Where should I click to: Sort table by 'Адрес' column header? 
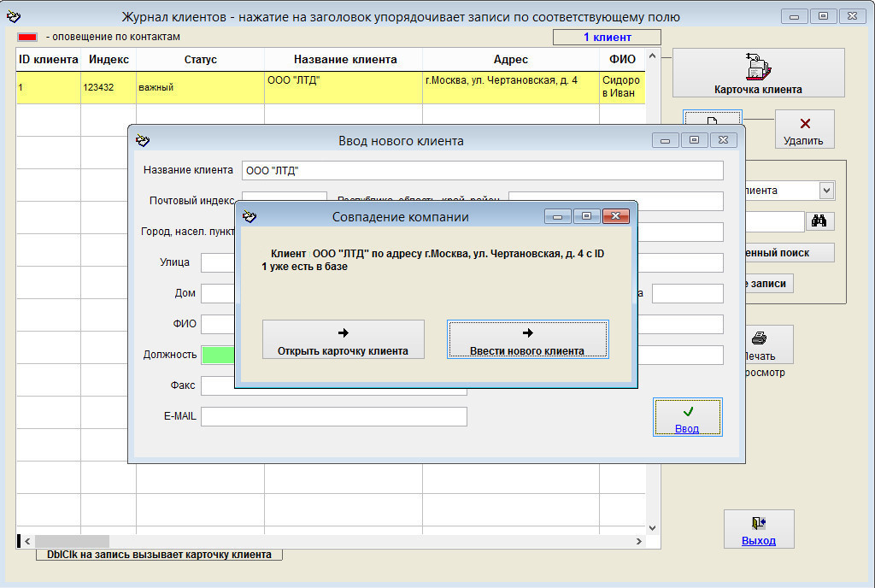510,60
